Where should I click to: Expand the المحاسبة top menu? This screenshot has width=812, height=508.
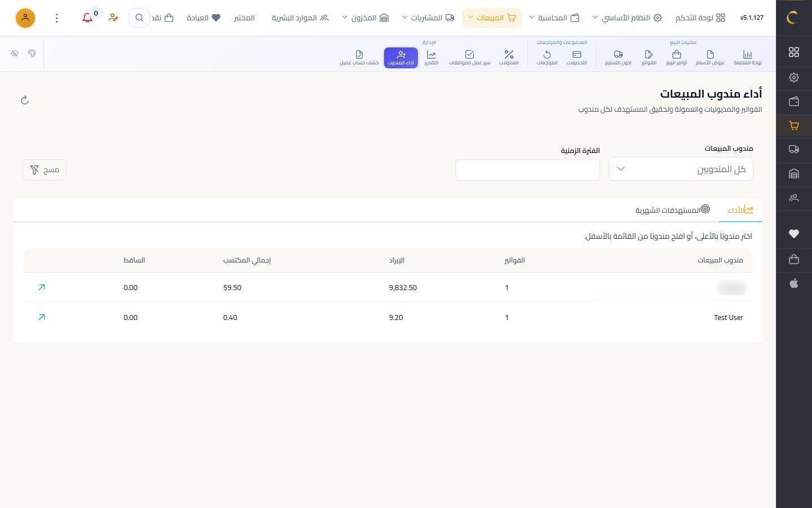click(554, 18)
